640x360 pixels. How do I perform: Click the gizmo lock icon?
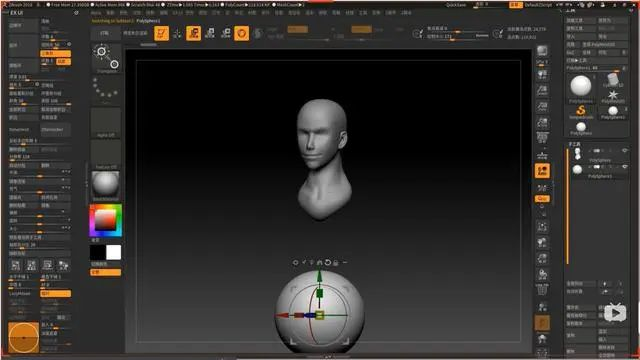pyautogui.click(x=336, y=262)
